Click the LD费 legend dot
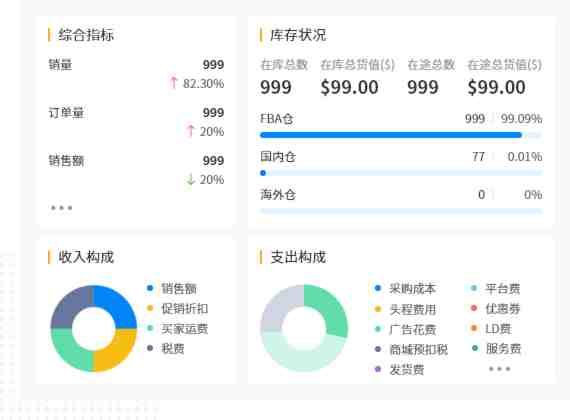Screen dimensions: 570x420 474,328
